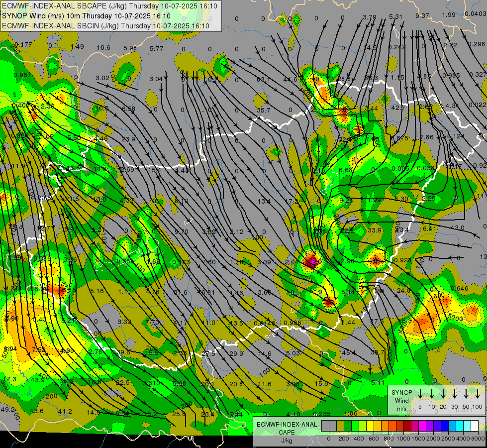Viewport: 487px width, 448px height.
Task: Click the 200 tick label in CAPE legend
Action: tap(344, 439)
